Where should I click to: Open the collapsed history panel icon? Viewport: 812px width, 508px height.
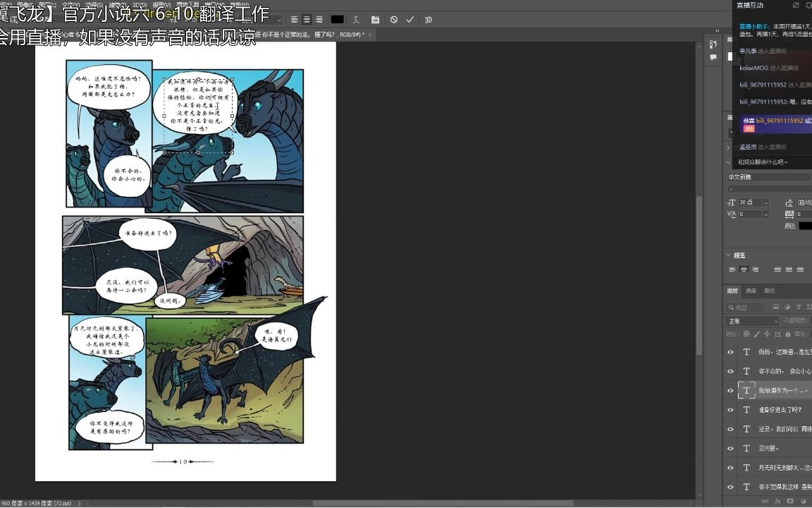click(713, 44)
